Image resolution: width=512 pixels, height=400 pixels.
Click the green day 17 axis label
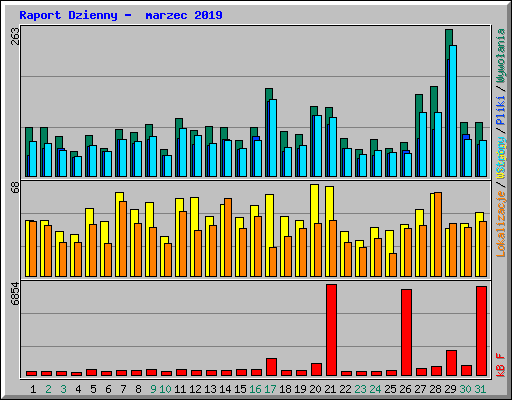[x=270, y=389]
